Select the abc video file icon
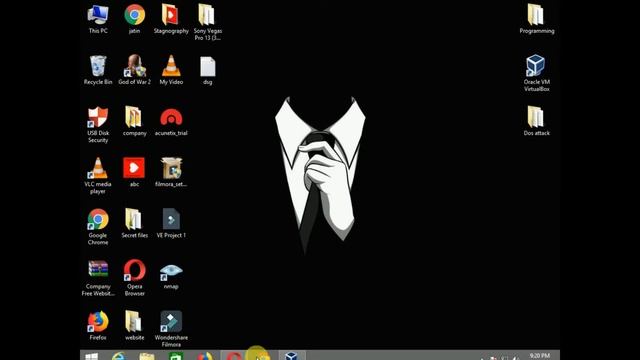 coord(134,172)
